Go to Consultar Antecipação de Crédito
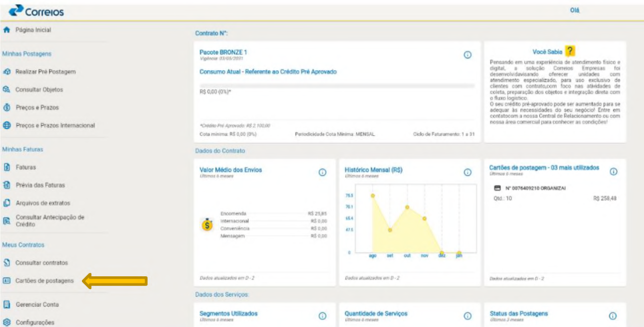 point(50,221)
